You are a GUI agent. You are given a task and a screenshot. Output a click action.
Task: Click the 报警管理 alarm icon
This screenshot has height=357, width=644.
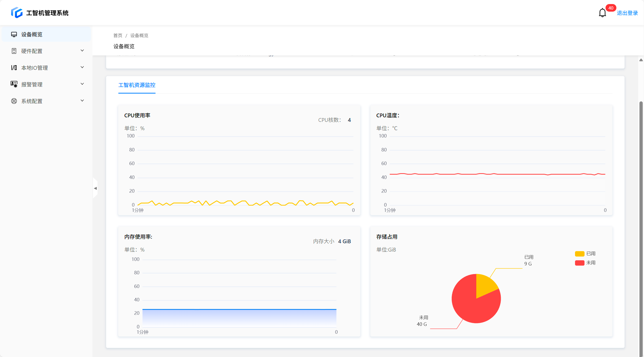coord(14,84)
